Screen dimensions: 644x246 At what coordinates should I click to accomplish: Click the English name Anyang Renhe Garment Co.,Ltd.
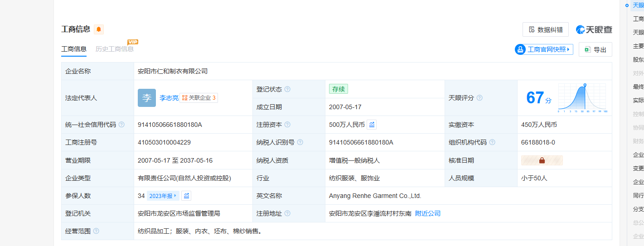(375, 196)
